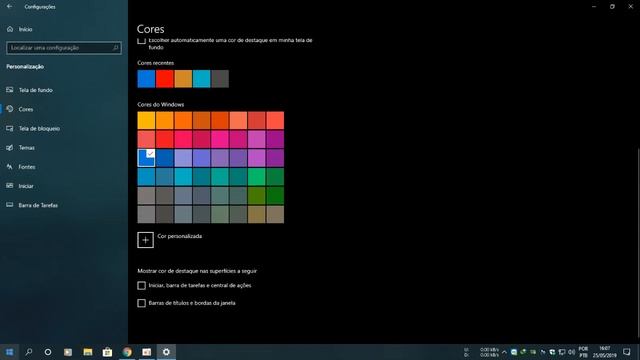Click the 'Cores do Windows' label
This screenshot has width=640, height=360.
(160, 104)
